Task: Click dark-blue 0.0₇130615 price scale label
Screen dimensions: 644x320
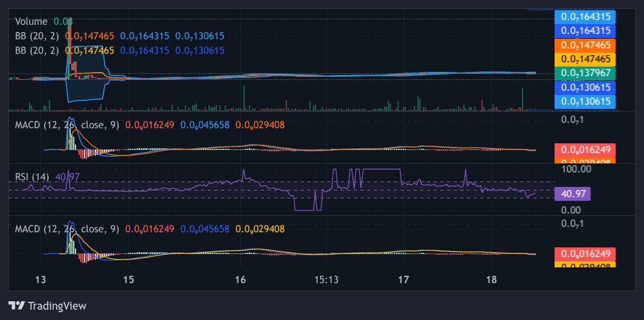Action: (x=585, y=87)
